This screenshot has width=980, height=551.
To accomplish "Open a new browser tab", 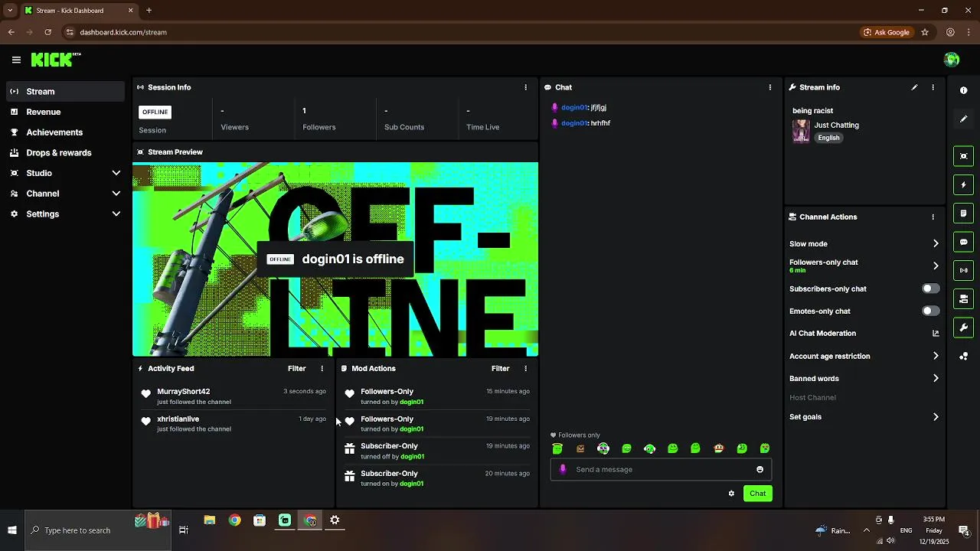I will tap(149, 11).
